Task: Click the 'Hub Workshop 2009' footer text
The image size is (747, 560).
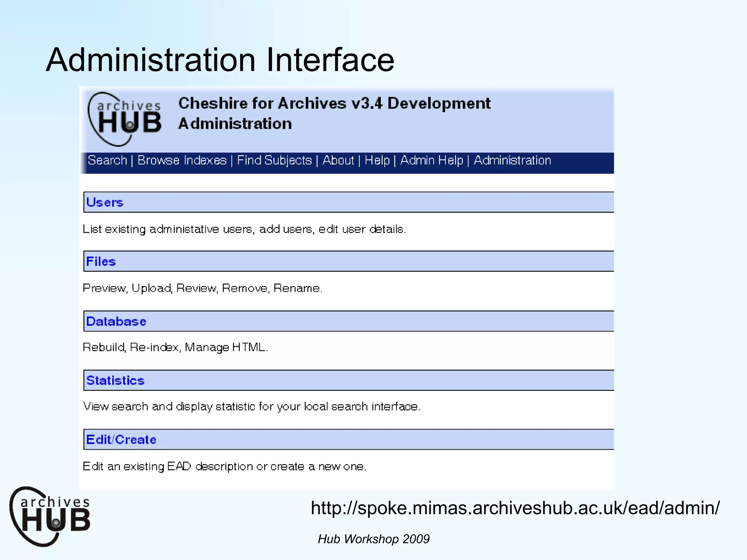Action: pyautogui.click(x=373, y=539)
